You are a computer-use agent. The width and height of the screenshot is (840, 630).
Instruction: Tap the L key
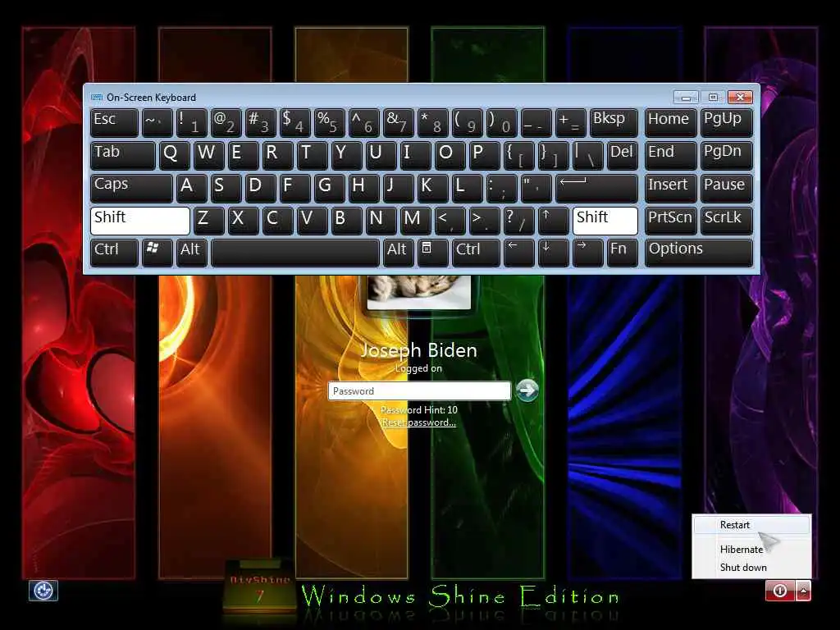[467, 188]
